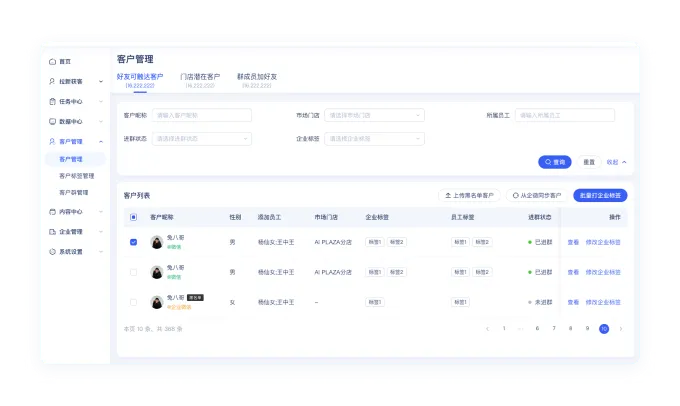680x406 pixels.
Task: Click the 内容中心 icon in sidebar
Action: coord(52,212)
